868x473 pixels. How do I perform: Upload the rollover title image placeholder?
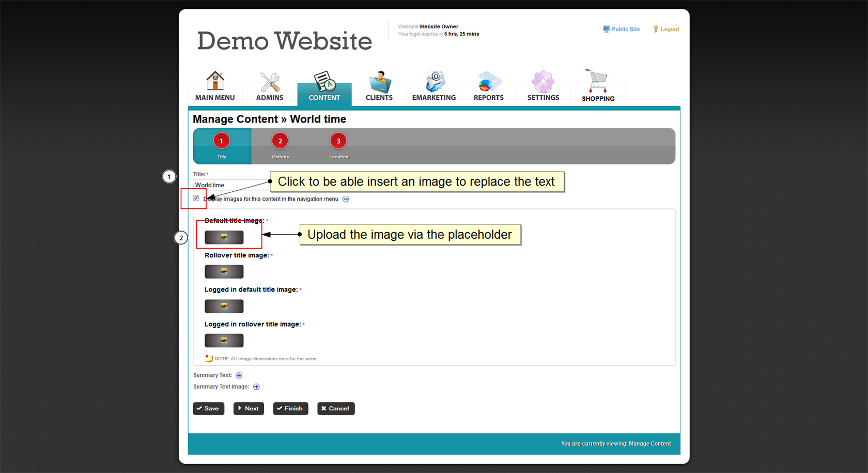[224, 272]
